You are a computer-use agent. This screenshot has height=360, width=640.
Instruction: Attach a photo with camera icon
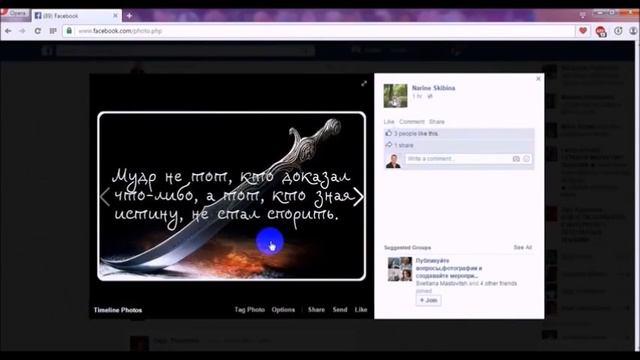(516, 159)
